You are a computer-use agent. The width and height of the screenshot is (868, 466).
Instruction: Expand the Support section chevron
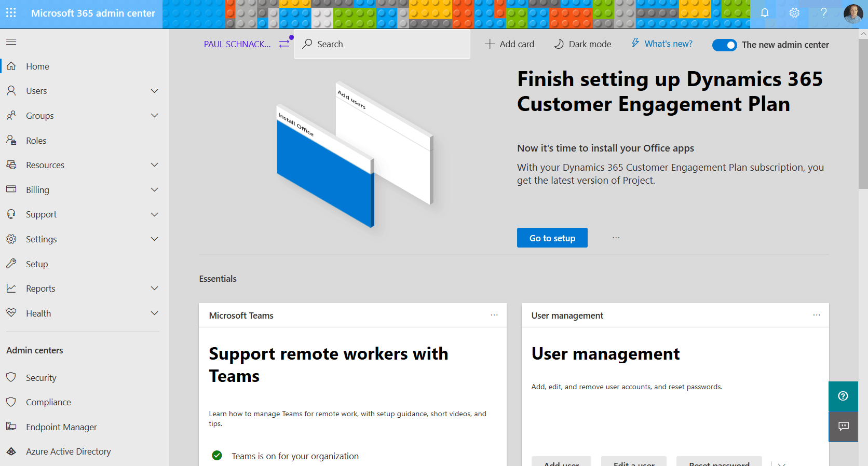pos(154,214)
